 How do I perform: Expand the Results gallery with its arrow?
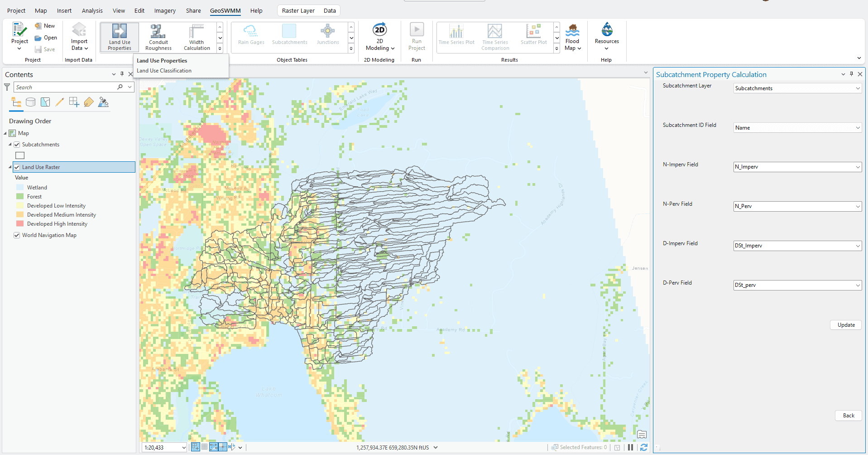557,49
